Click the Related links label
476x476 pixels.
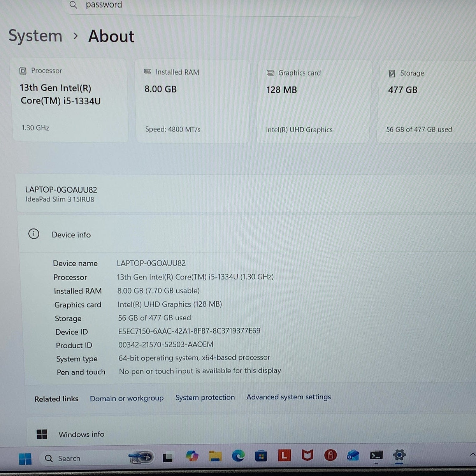tap(56, 399)
